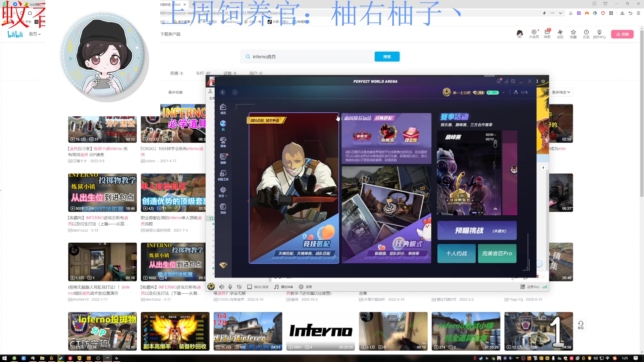The width and height of the screenshot is (644, 362).
Task: Expand bilibili 首页 dropdown
Action: 35,34
